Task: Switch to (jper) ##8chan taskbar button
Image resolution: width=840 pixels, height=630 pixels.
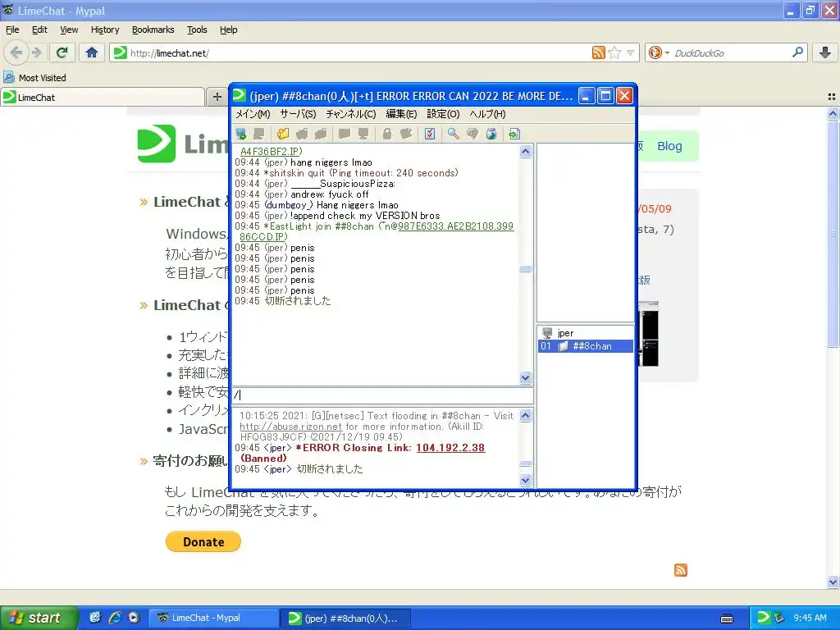Action: click(345, 618)
